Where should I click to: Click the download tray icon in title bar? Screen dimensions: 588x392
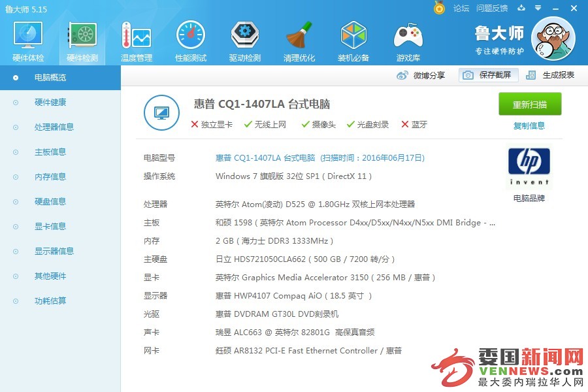pos(521,8)
